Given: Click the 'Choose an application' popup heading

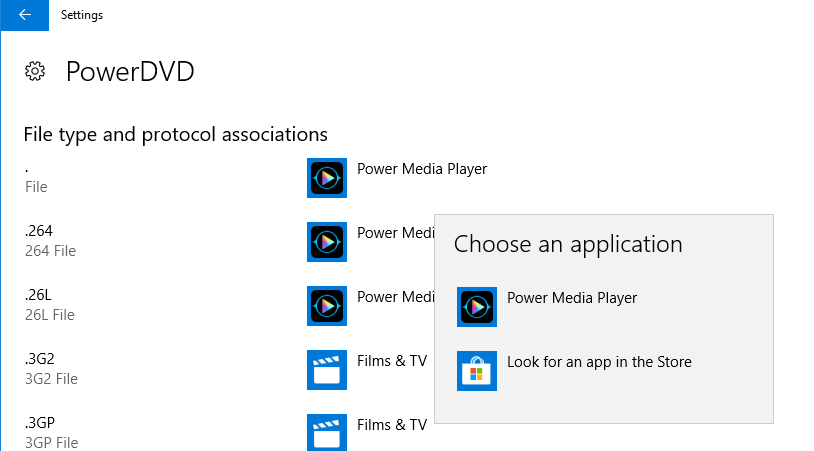Looking at the screenshot, I should click(568, 244).
